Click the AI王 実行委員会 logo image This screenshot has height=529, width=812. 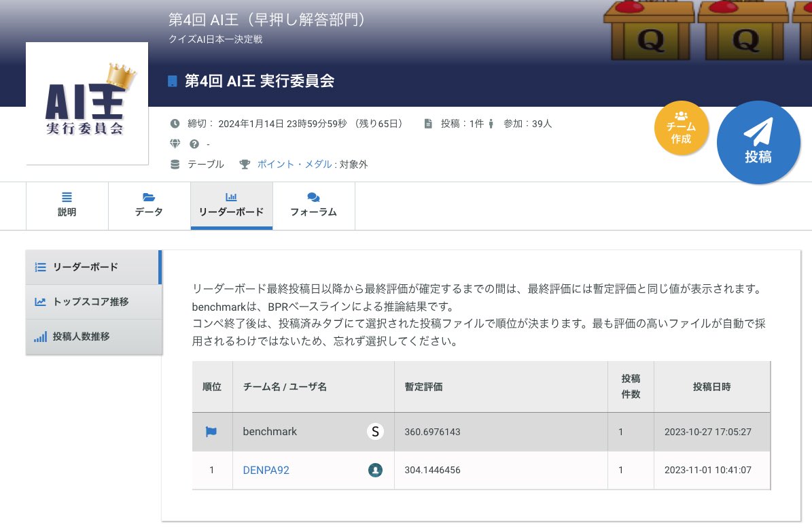coord(86,103)
